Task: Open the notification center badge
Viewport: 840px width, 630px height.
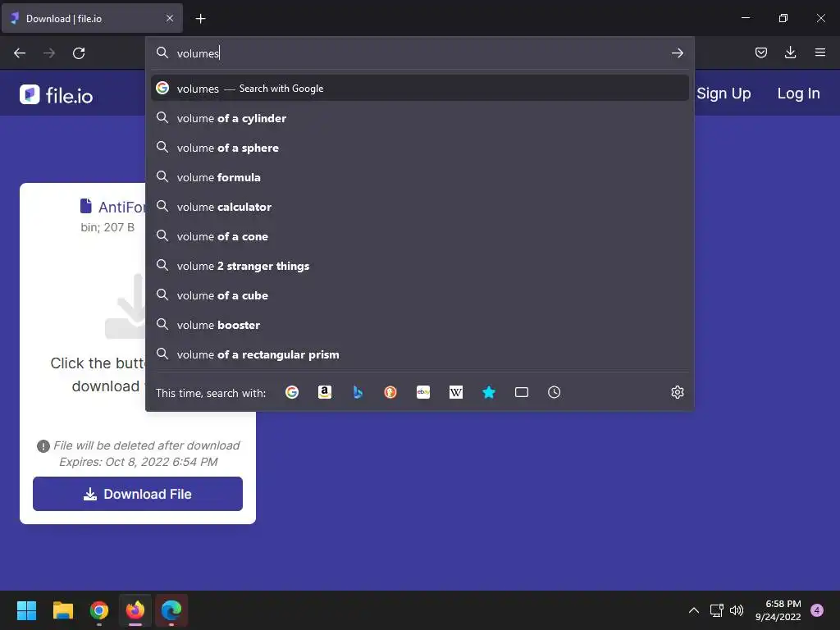Action: tap(817, 610)
